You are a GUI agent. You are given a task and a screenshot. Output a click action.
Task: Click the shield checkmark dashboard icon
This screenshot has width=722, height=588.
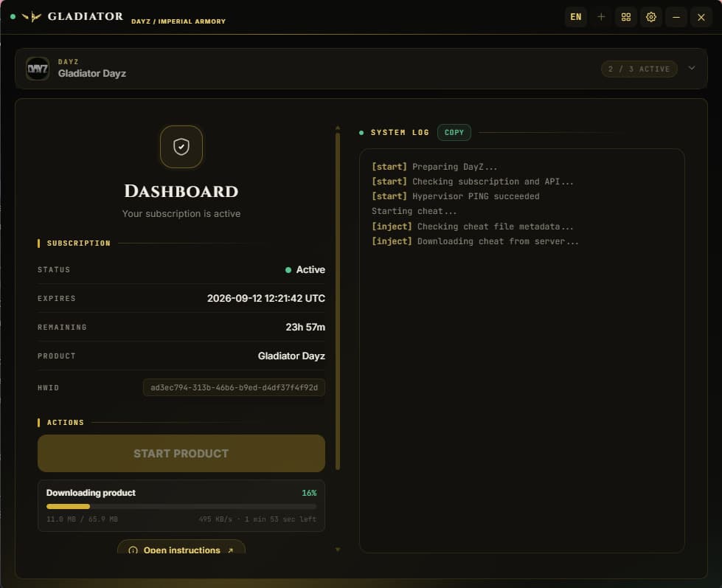click(181, 147)
